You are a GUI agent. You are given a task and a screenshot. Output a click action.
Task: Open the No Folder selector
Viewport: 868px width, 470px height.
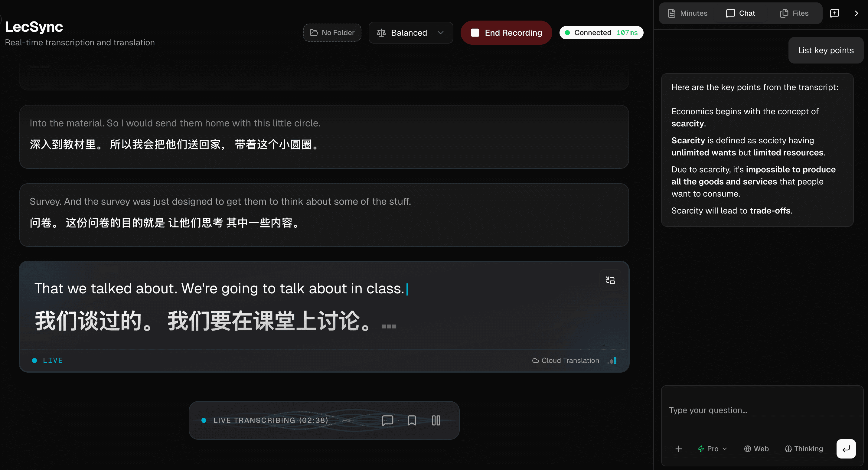click(x=332, y=32)
